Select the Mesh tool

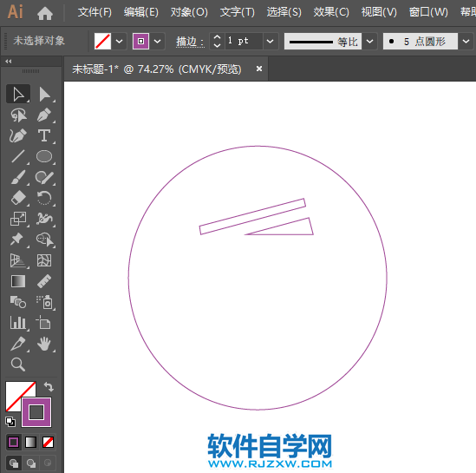[x=44, y=260]
